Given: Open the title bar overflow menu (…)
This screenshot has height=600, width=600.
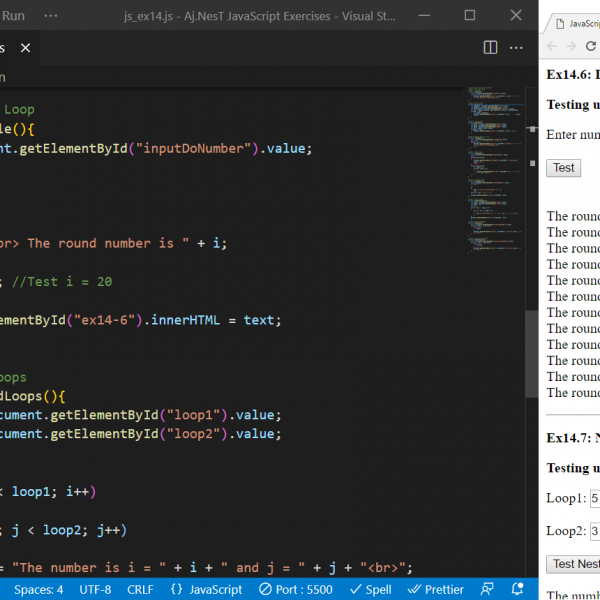Looking at the screenshot, I should pyautogui.click(x=53, y=15).
